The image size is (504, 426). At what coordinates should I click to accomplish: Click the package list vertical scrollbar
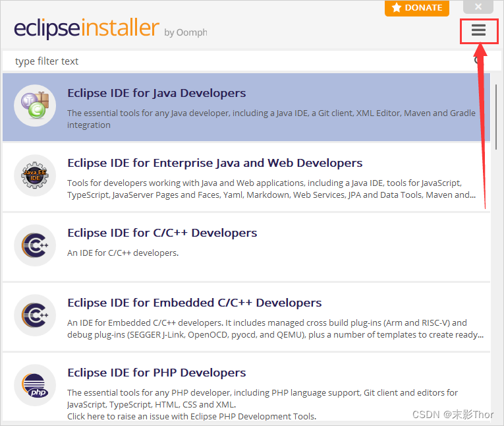[496, 116]
